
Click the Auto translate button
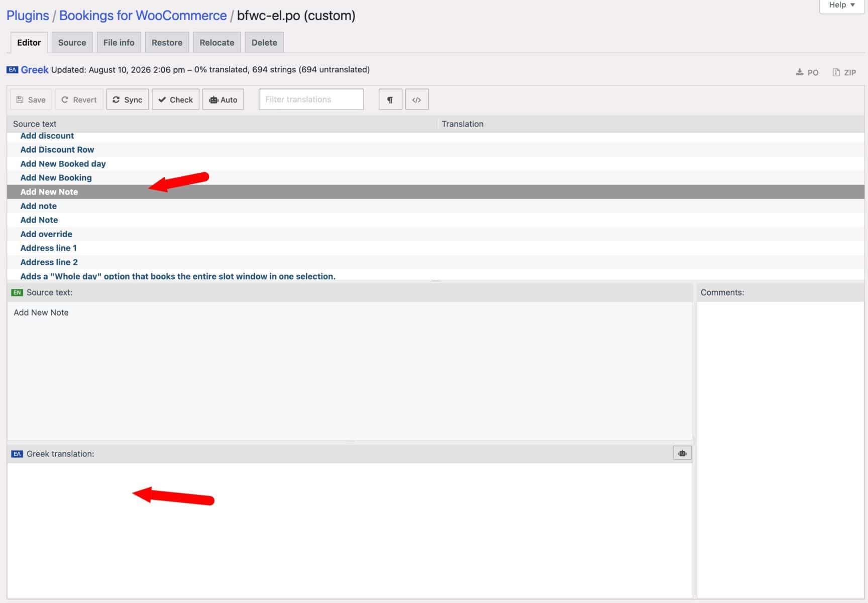coord(223,99)
